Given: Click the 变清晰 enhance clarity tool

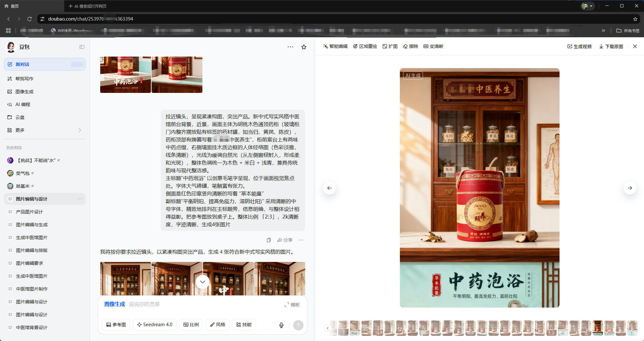Looking at the screenshot, I should 433,46.
